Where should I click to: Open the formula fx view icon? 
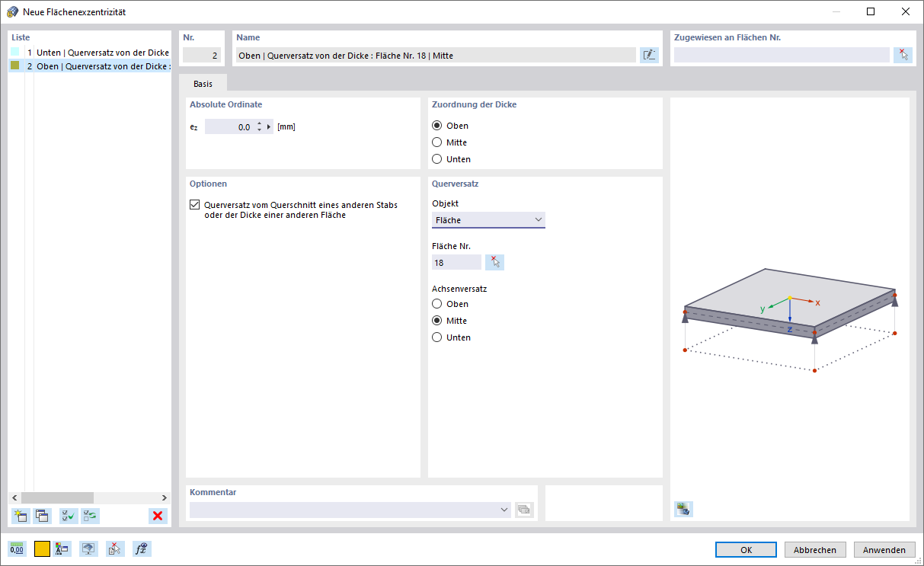tap(141, 548)
